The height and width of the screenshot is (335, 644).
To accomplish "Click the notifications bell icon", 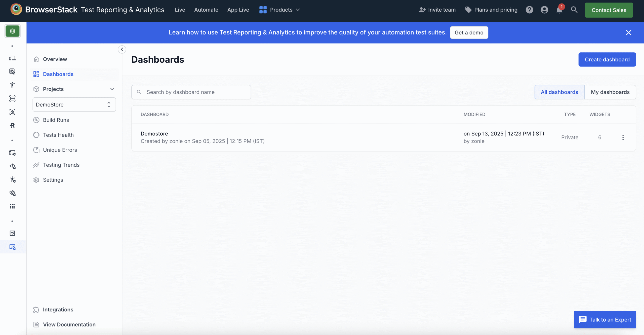I will click(559, 10).
